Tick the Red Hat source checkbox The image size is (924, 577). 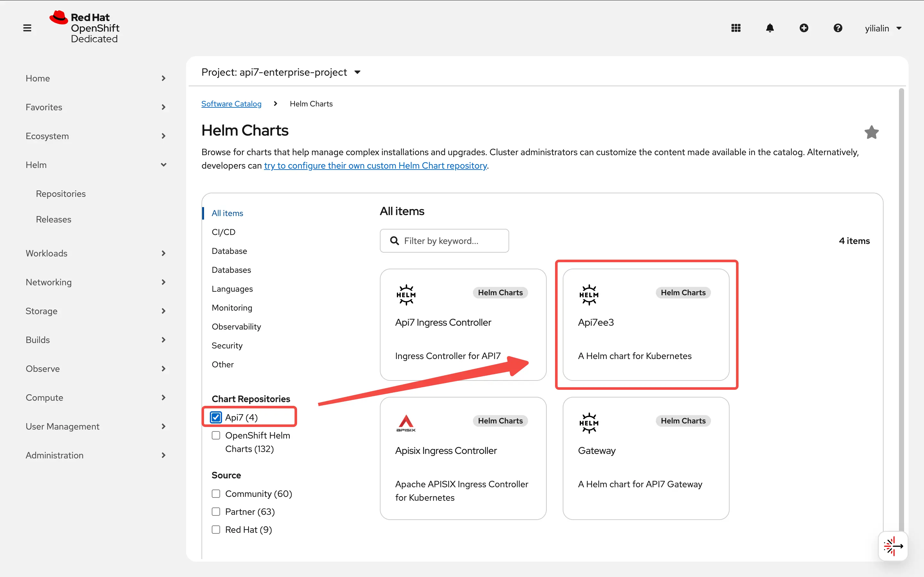pos(216,529)
